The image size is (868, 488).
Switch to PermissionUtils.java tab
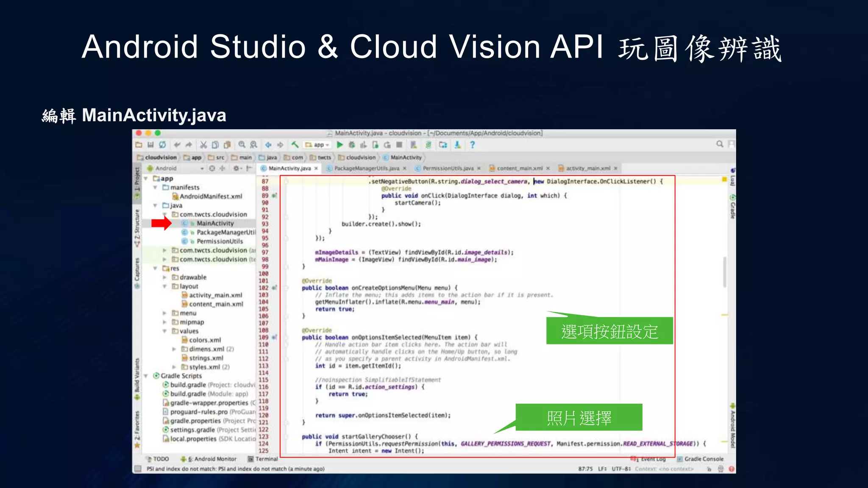[448, 169]
